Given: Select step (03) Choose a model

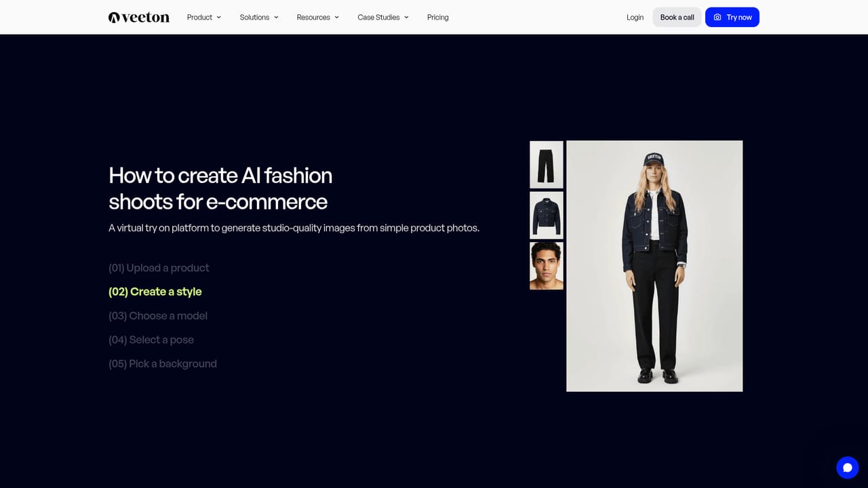Looking at the screenshot, I should 158,316.
